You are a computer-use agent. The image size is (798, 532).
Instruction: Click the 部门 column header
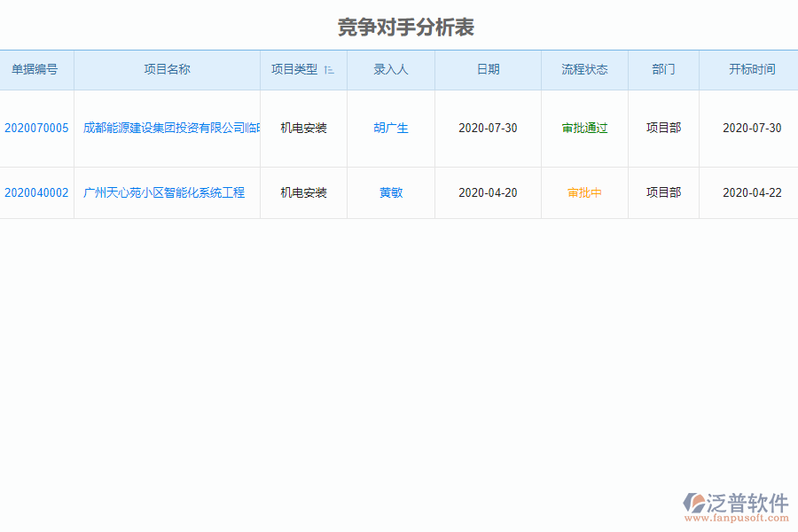point(663,69)
